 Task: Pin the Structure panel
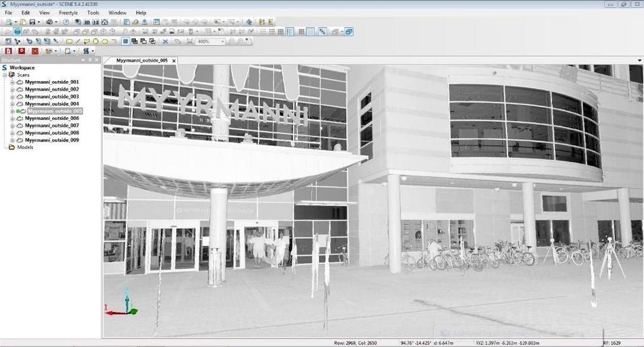click(x=90, y=60)
